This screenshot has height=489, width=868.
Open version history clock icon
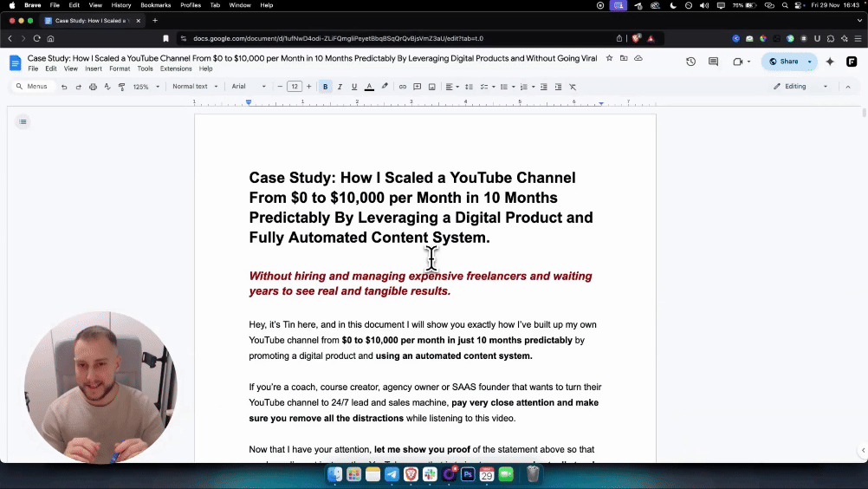[x=691, y=62]
